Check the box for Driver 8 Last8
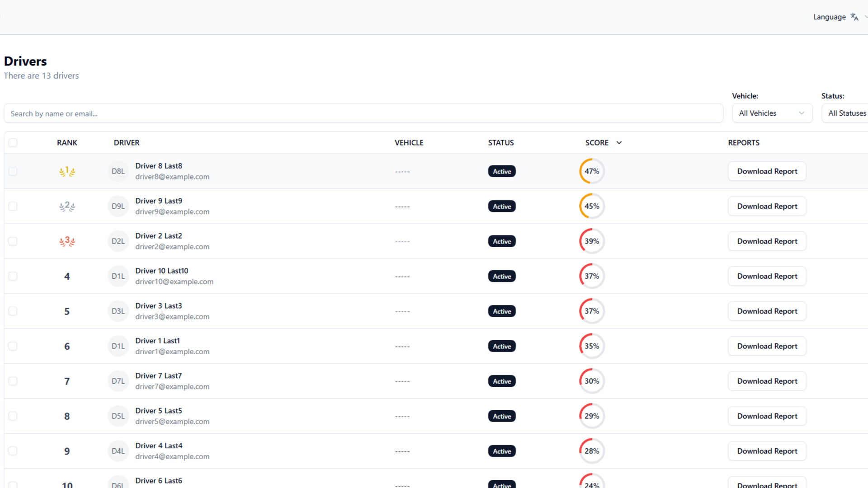This screenshot has width=868, height=488. 13,171
